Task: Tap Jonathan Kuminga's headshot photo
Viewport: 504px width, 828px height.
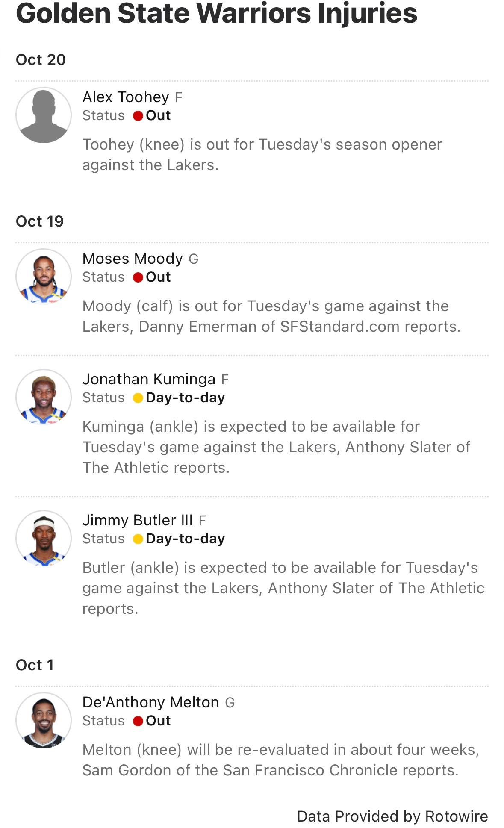Action: [44, 397]
